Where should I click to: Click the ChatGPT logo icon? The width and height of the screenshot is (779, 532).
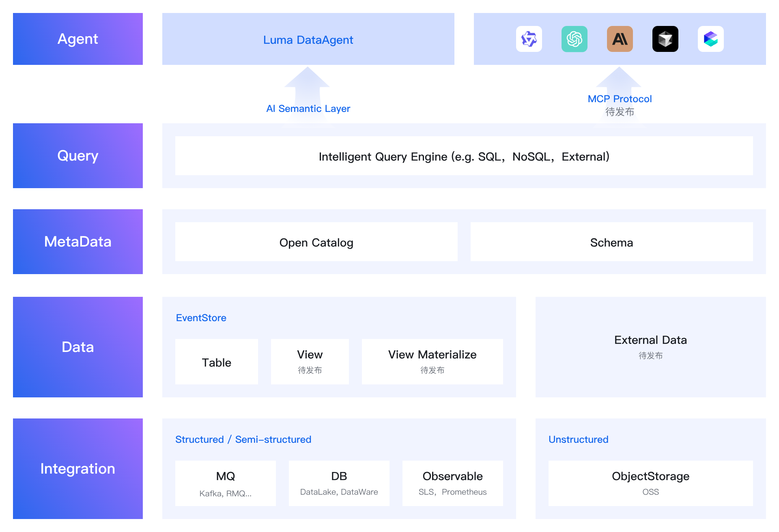click(574, 39)
